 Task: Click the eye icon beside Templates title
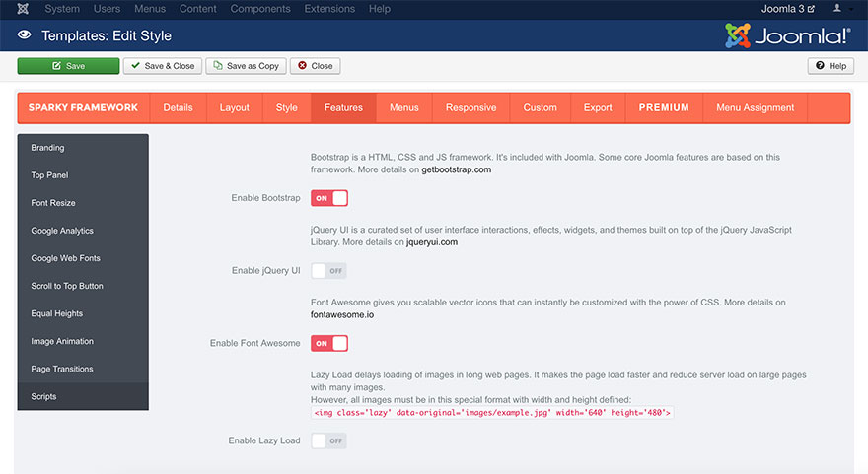click(x=25, y=35)
